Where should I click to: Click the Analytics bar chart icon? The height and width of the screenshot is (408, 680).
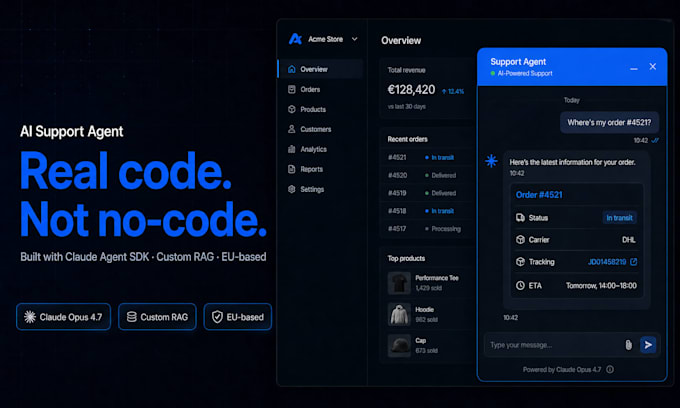[x=291, y=149]
